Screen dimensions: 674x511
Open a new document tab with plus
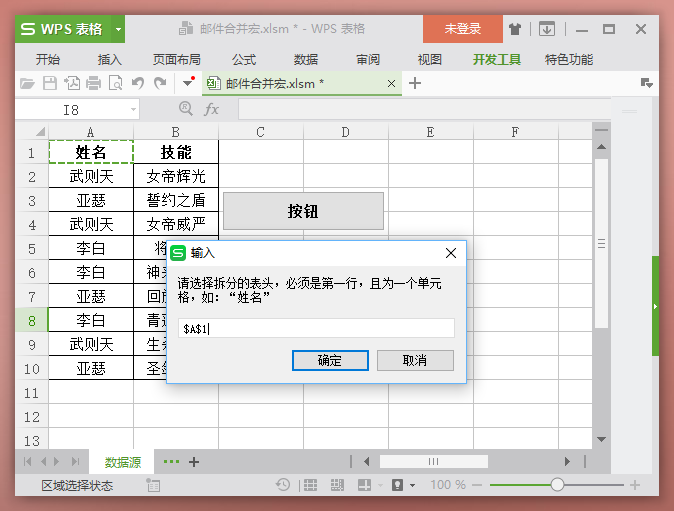click(415, 83)
